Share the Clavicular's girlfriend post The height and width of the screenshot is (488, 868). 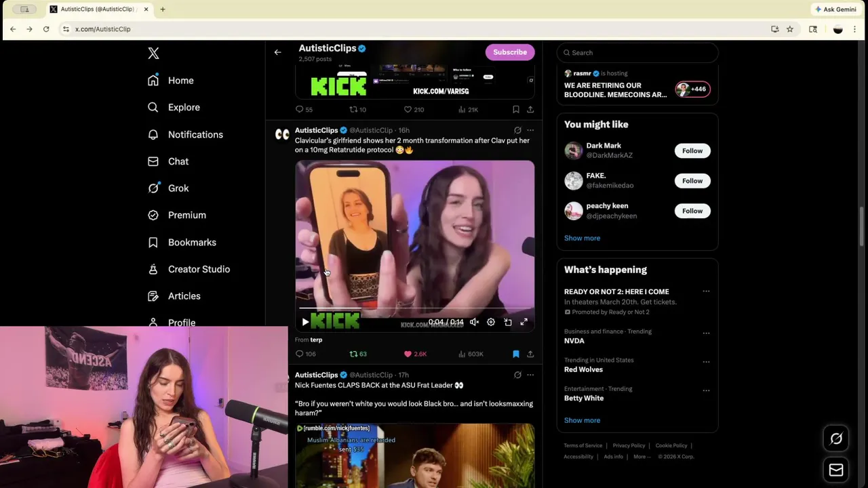point(530,354)
